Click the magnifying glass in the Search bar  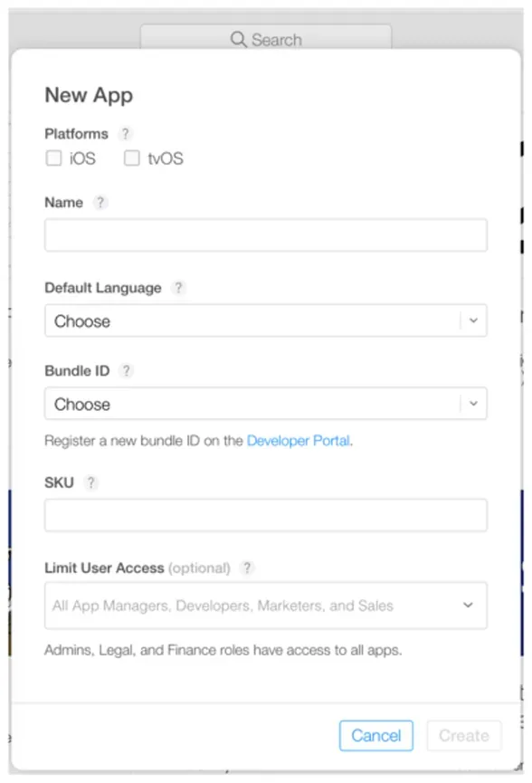pyautogui.click(x=238, y=40)
